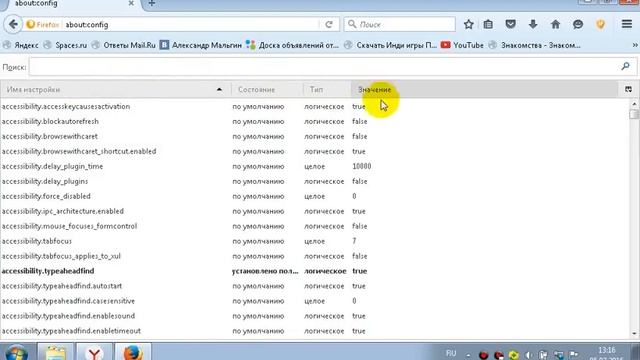The height and width of the screenshot is (360, 640).
Task: Click the browser Поиск search box
Action: click(x=400, y=24)
